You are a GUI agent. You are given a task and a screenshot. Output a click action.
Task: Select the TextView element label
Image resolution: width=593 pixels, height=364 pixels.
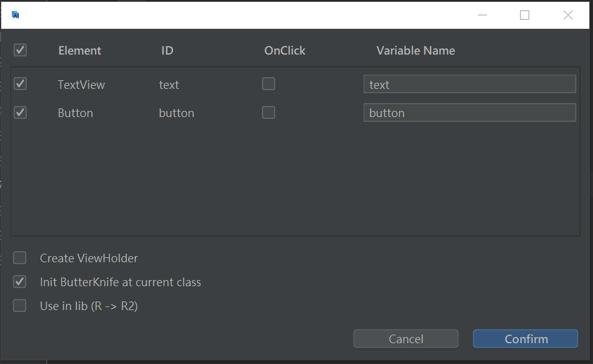pos(81,85)
